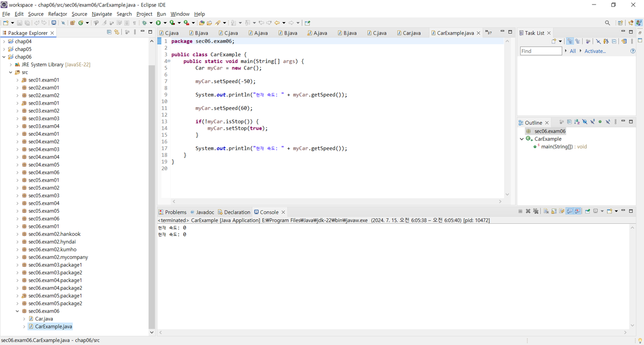The image size is (644, 345).
Task: Switch to the Problems tab
Action: click(172, 212)
